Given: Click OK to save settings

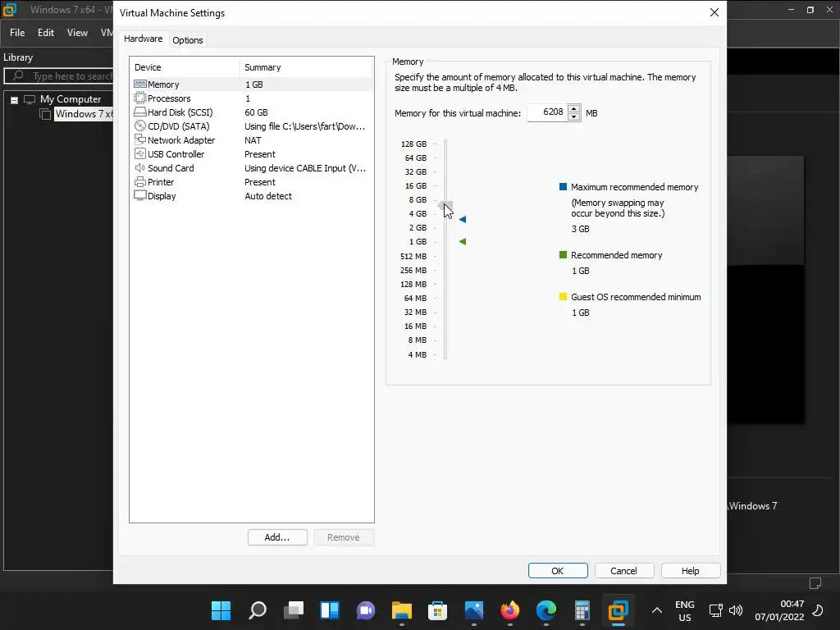Looking at the screenshot, I should (558, 571).
